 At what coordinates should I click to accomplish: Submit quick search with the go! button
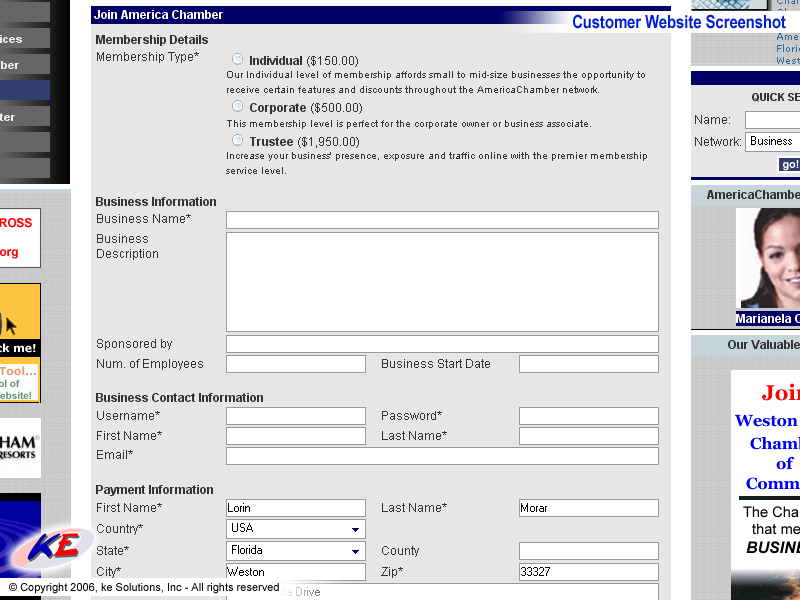click(x=789, y=164)
